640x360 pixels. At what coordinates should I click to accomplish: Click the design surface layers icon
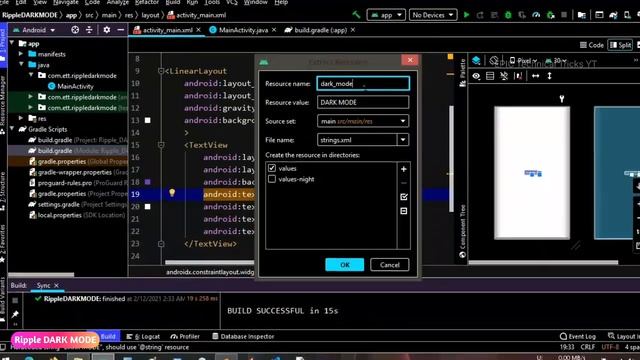click(x=476, y=61)
